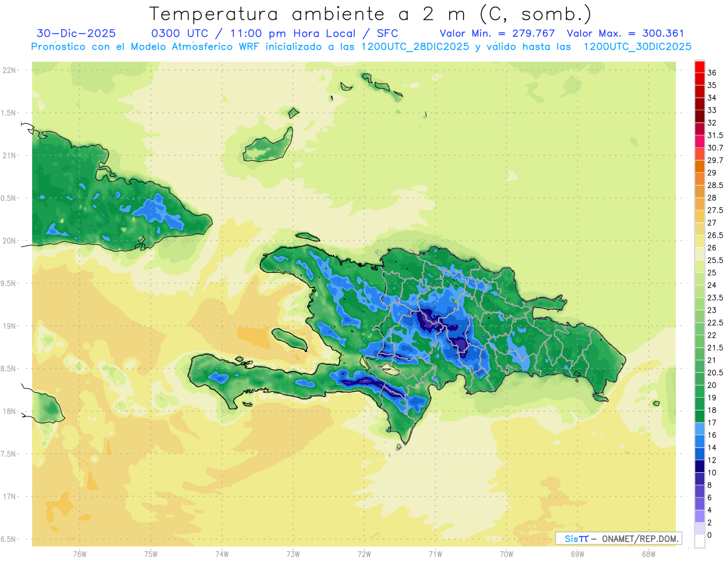Click the '24' color scale label
This screenshot has height=562, width=728.
(x=712, y=286)
